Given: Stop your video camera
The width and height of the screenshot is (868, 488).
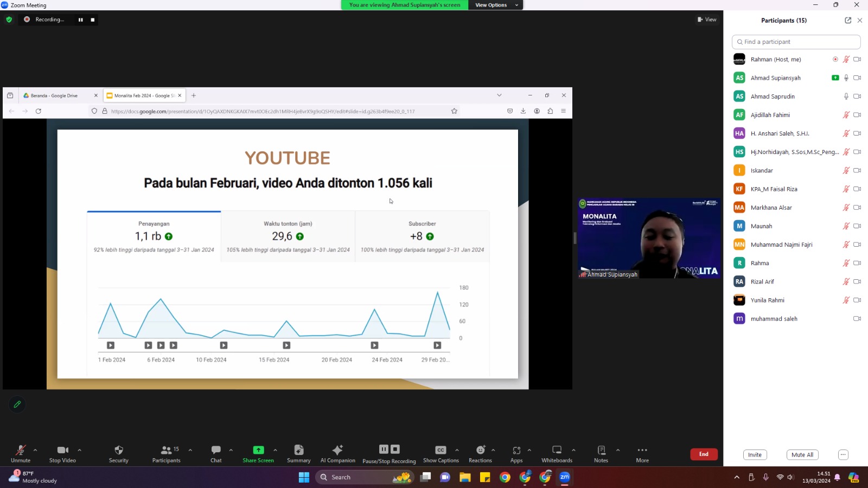Looking at the screenshot, I should point(62,450).
